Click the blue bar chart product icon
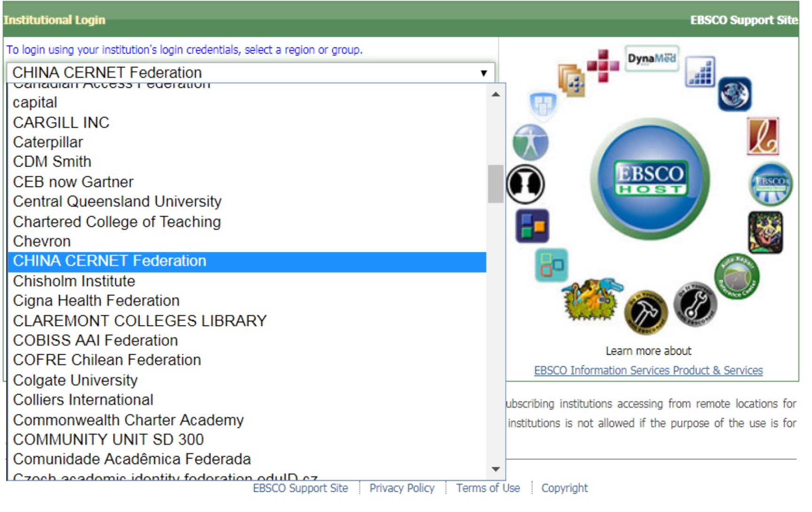 point(700,72)
